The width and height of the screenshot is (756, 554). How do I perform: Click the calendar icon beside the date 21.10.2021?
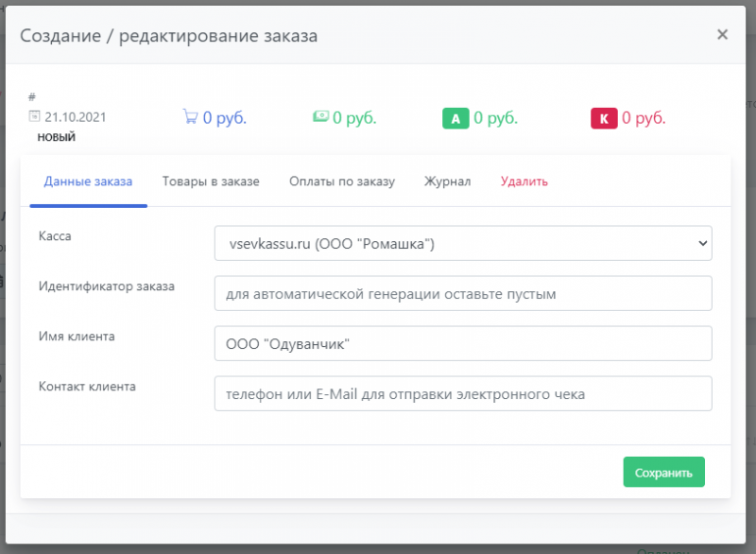click(36, 117)
